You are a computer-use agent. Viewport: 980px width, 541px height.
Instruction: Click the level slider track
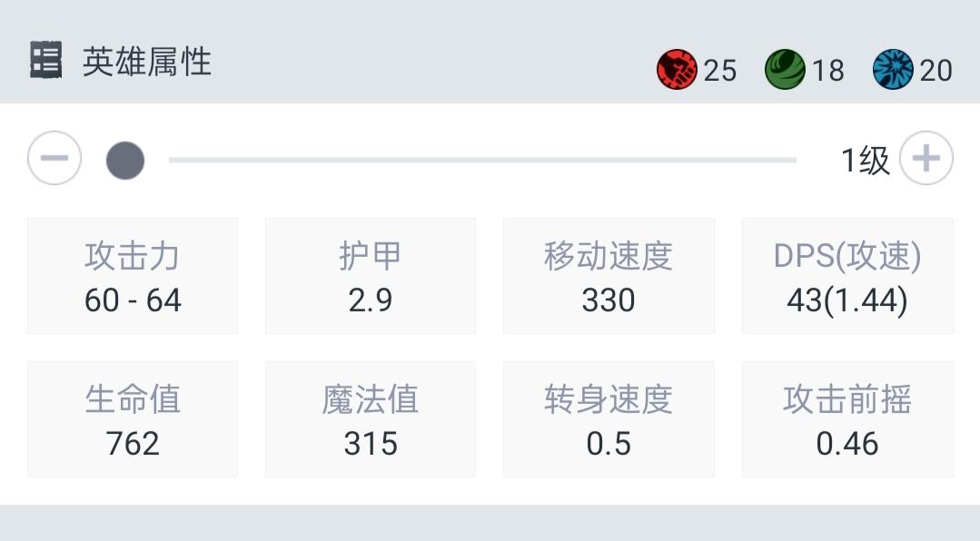pyautogui.click(x=481, y=161)
